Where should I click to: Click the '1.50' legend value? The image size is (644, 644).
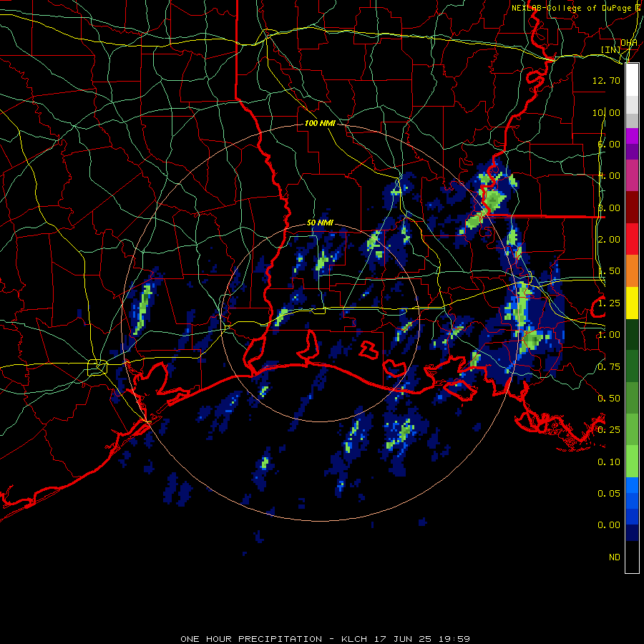609,271
